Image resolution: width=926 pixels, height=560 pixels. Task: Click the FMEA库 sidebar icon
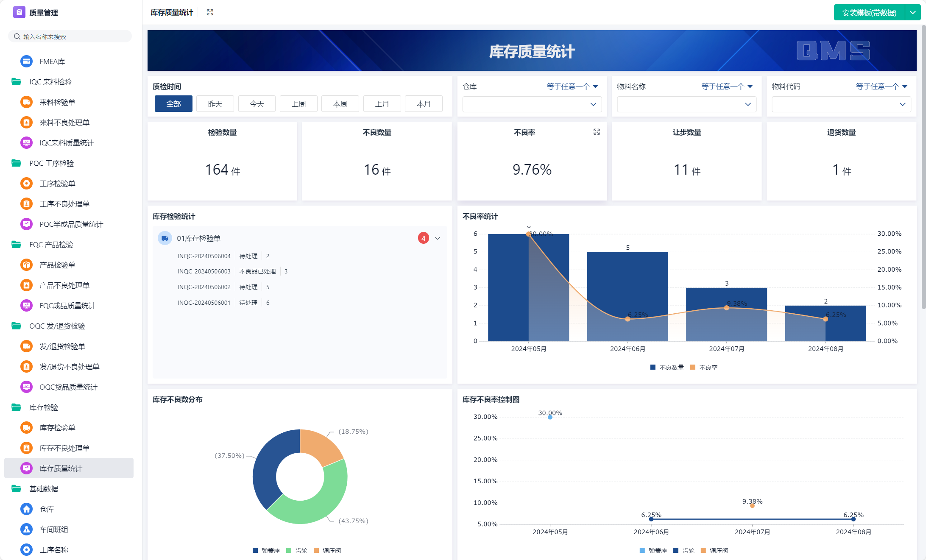[26, 61]
